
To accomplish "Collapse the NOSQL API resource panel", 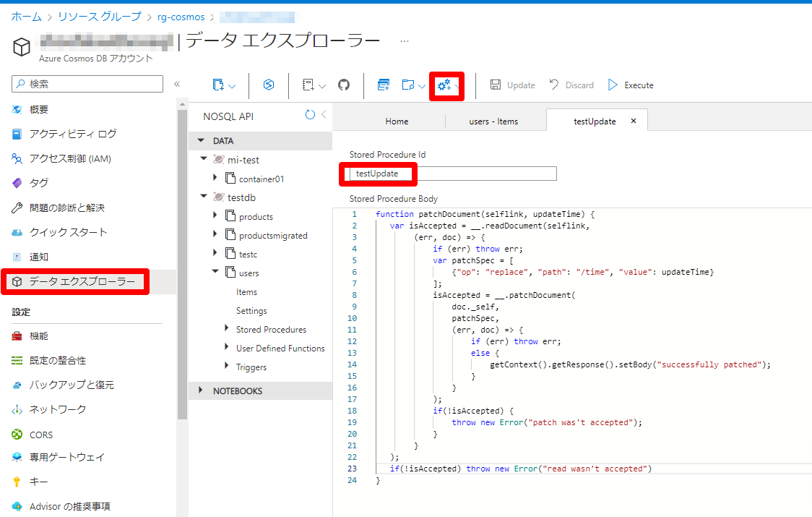I will pyautogui.click(x=324, y=114).
